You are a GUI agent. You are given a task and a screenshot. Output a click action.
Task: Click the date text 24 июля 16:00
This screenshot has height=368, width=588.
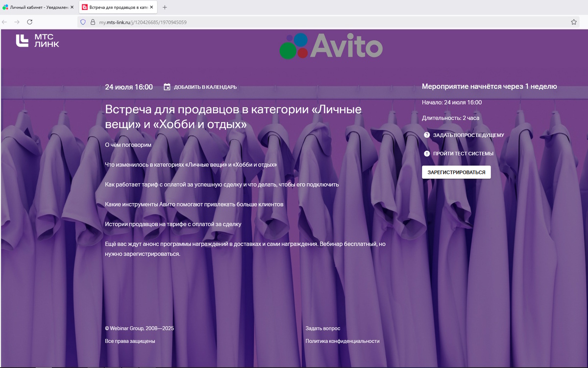129,87
